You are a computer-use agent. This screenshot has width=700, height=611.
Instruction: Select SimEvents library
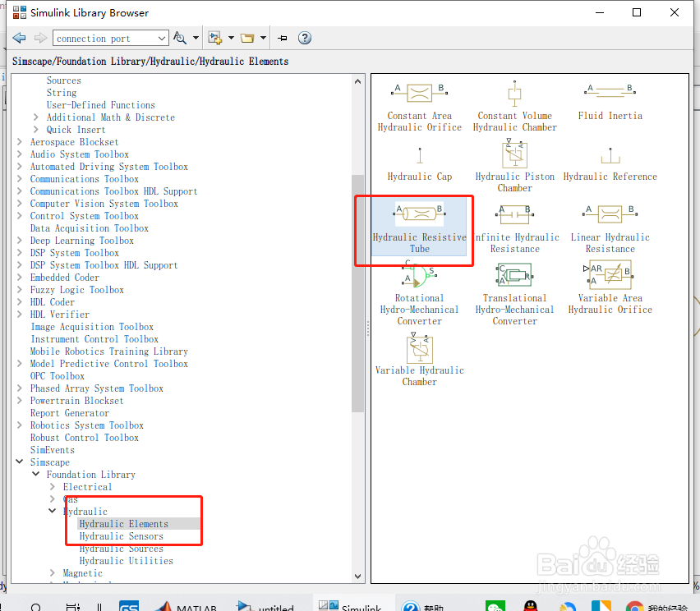tap(53, 450)
